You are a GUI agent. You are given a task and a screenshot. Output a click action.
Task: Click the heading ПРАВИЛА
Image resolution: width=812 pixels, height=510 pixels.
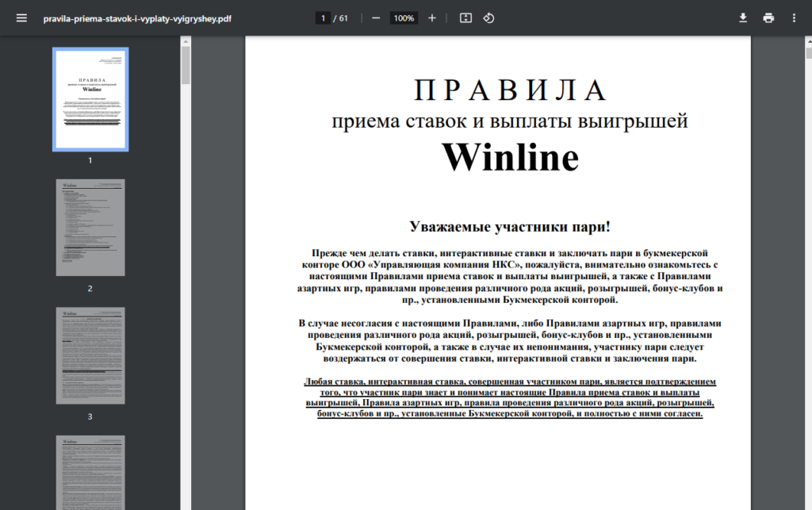click(x=510, y=90)
